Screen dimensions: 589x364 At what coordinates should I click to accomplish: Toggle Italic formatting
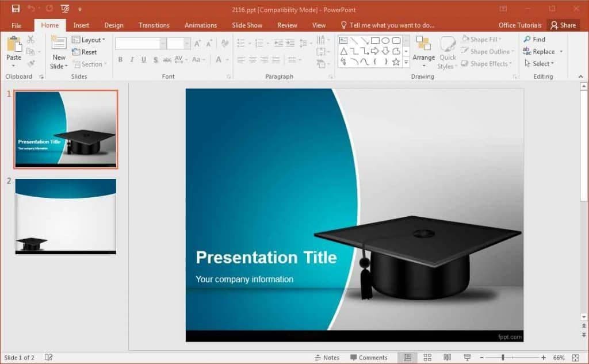[x=132, y=59]
